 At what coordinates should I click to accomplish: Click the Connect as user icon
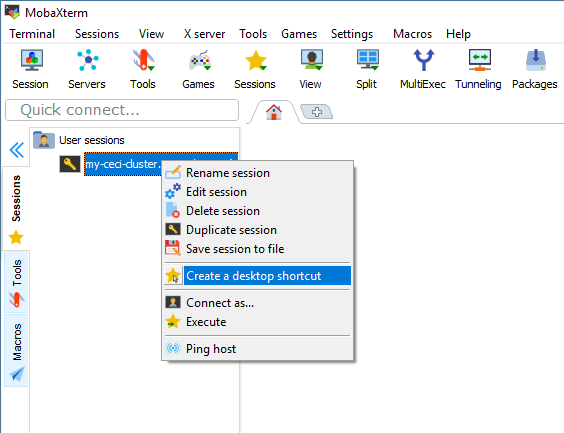click(x=173, y=302)
